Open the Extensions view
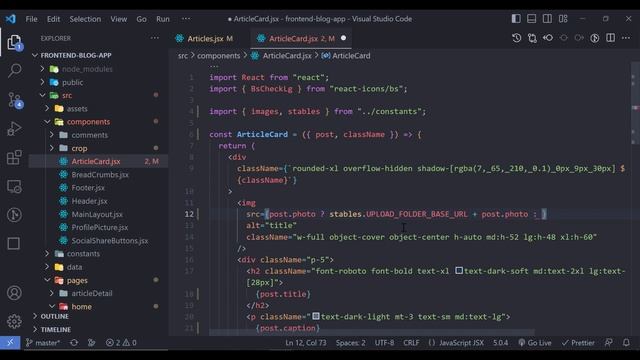Image resolution: width=640 pixels, height=360 pixels. pos(14,157)
